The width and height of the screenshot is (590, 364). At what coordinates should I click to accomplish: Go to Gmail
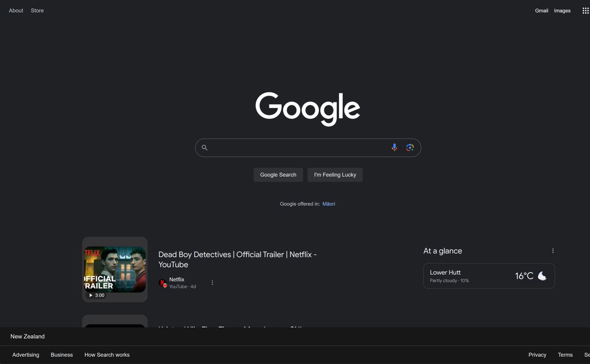pyautogui.click(x=542, y=11)
